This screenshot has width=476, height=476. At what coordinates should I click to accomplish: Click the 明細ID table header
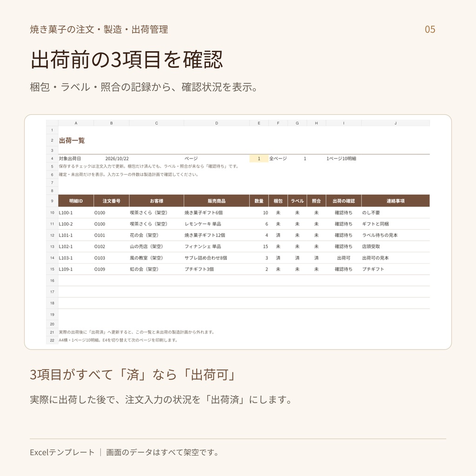point(76,201)
